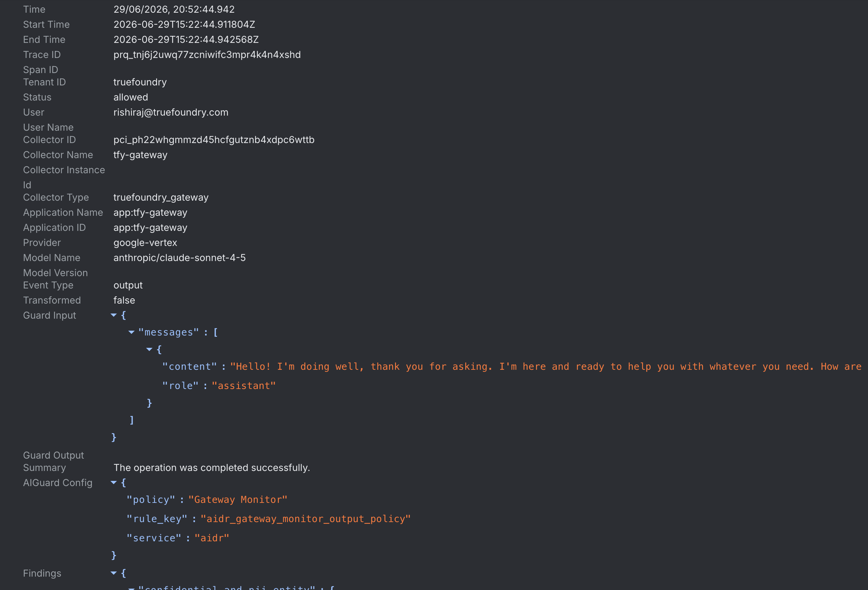Viewport: 868px width, 590px height.
Task: Collapse the Findings JSON object
Action: coord(113,573)
